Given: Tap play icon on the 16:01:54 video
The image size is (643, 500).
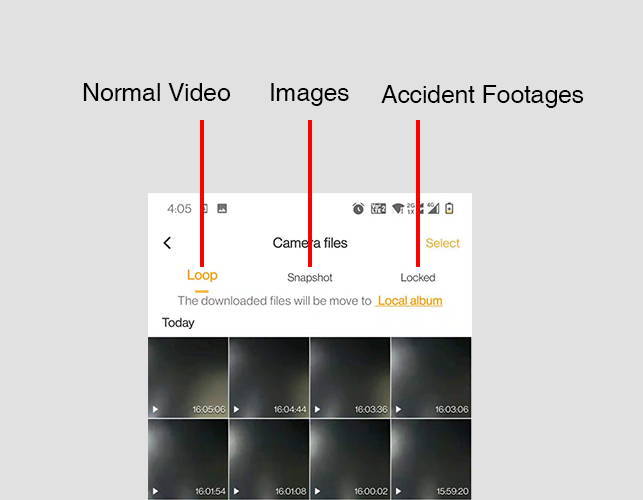Looking at the screenshot, I should (155, 491).
